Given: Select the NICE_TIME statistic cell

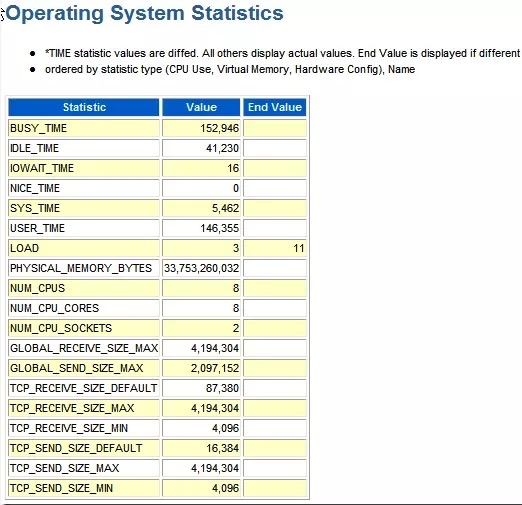Looking at the screenshot, I should 84,188.
